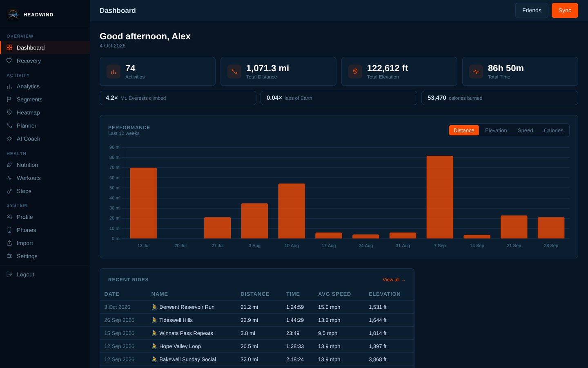Follow the View all rides link

(394, 280)
